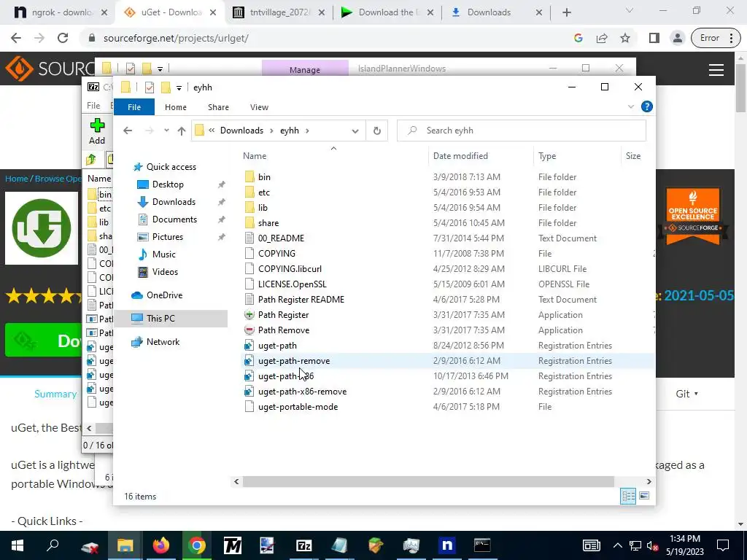The height and width of the screenshot is (560, 747).
Task: Open Quick Access toolbar dropdown arrow
Action: pos(179,87)
